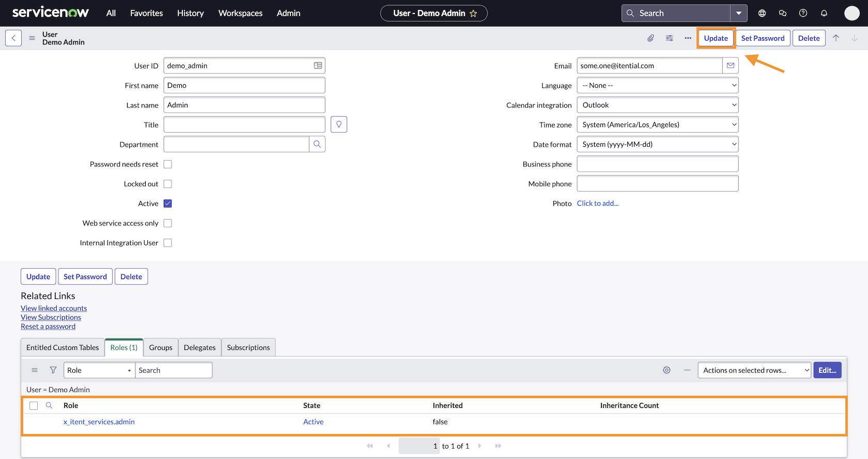The height and width of the screenshot is (459, 868).
Task: Open the personalize form settings icon
Action: coord(669,38)
